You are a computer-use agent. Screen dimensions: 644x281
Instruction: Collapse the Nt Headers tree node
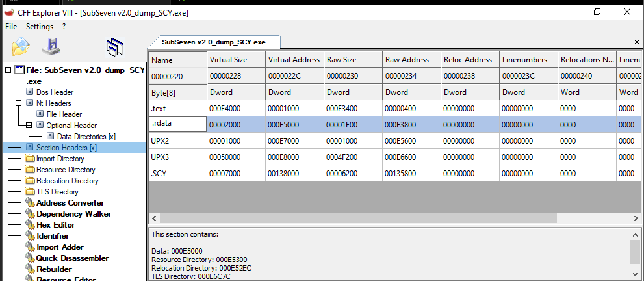(x=19, y=103)
